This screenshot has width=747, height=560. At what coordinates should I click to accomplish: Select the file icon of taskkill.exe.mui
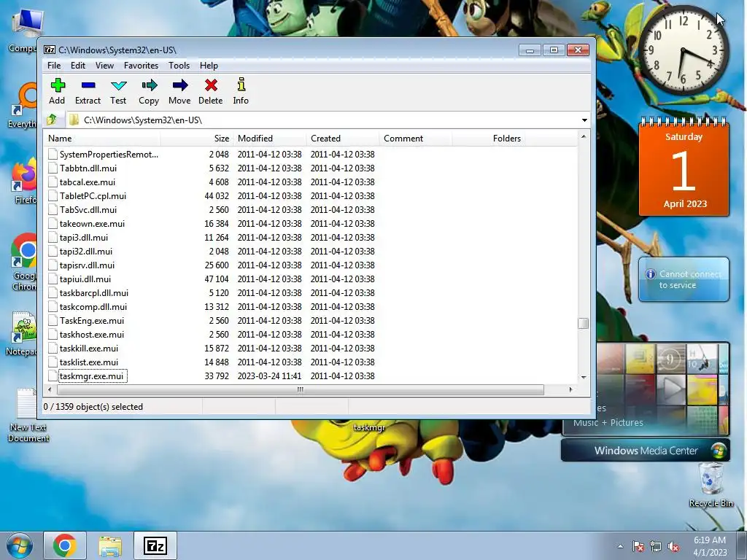53,348
